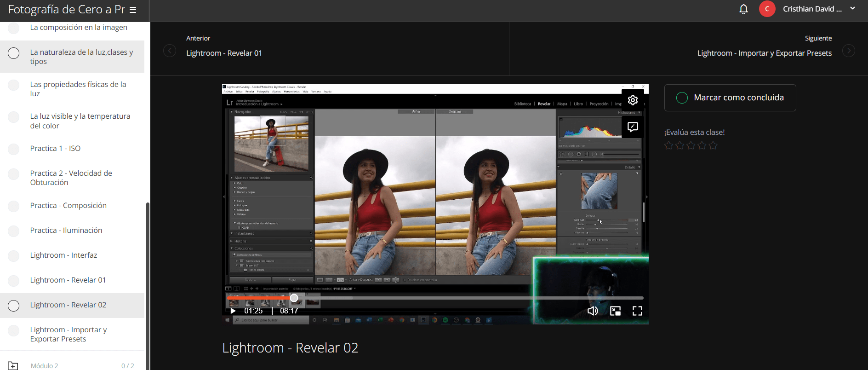Click the video progress slider handle

pyautogui.click(x=294, y=298)
